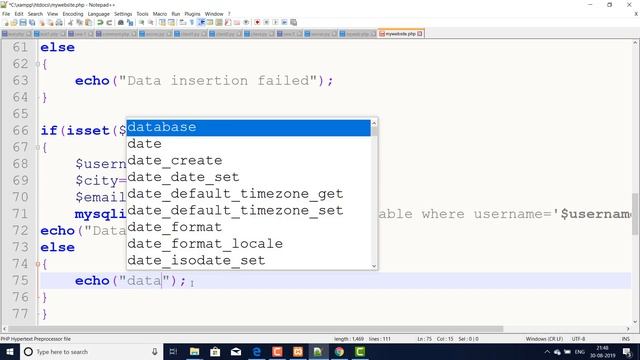Image resolution: width=640 pixels, height=360 pixels.
Task: Collapse the code fold at line 62
Action: coord(38,64)
